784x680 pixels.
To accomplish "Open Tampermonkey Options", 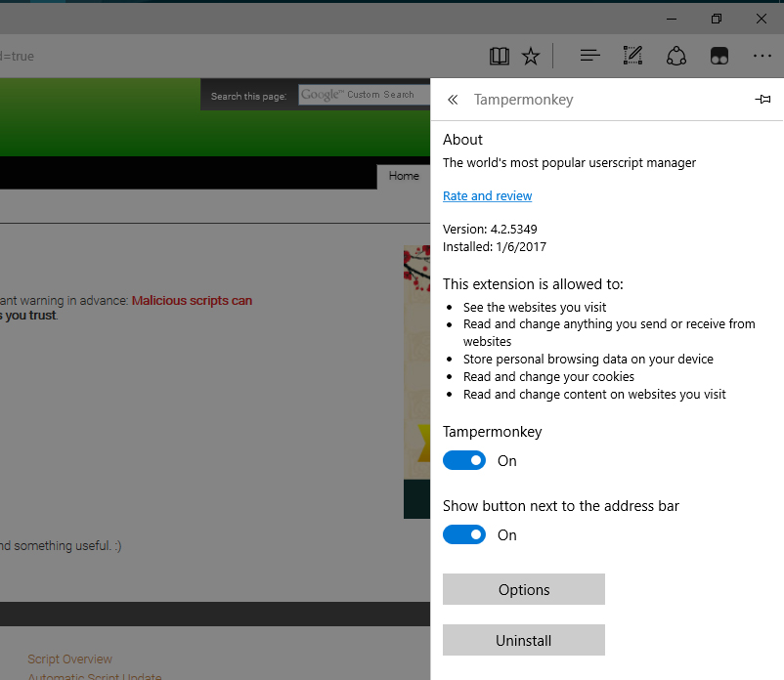I will (x=524, y=589).
